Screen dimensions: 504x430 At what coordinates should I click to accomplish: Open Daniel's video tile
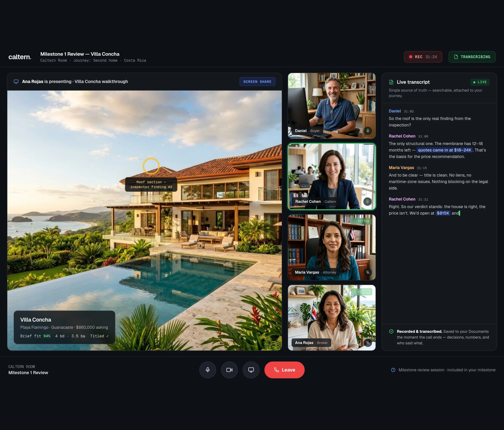pos(332,106)
